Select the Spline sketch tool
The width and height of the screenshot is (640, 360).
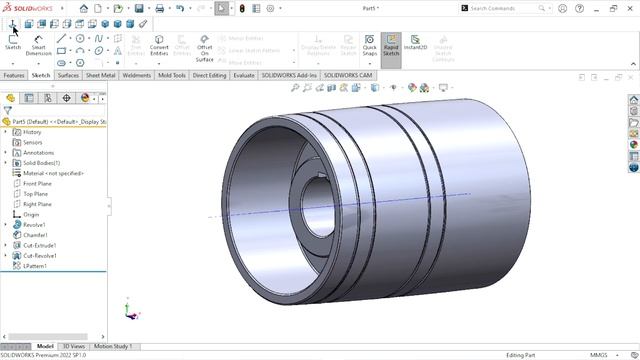point(98,38)
